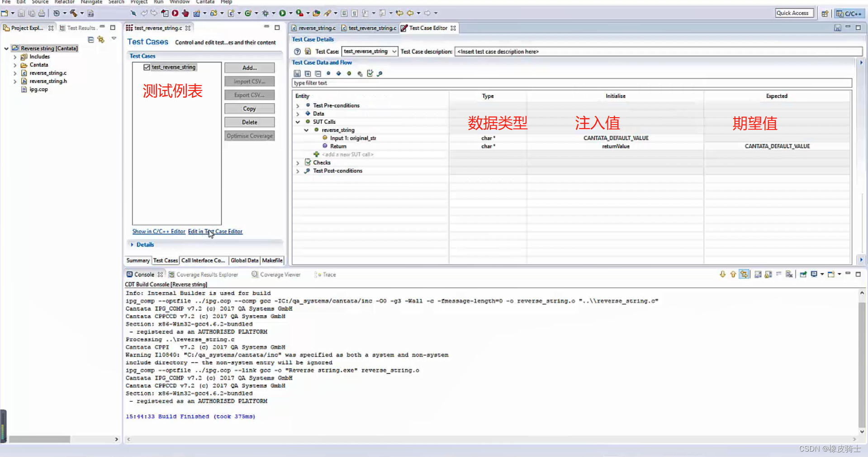The image size is (868, 457).
Task: Expand Test Pre-conditions entity
Action: click(x=298, y=106)
